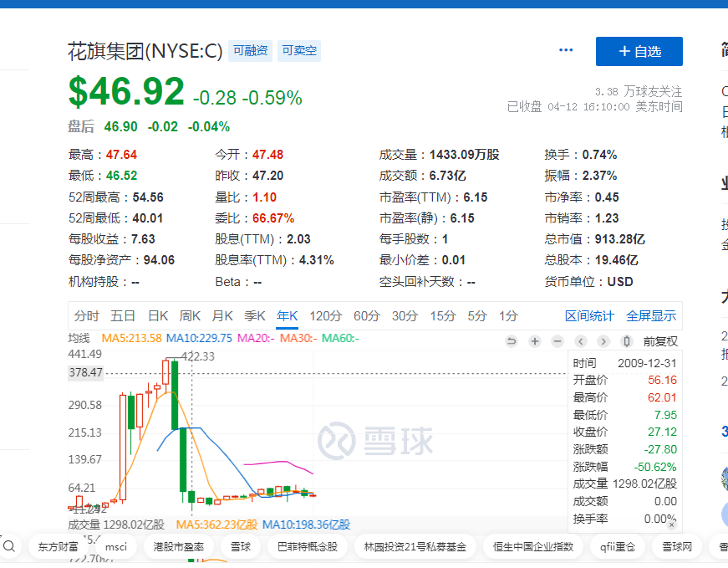This screenshot has height=568, width=728.
Task: Click the search magnifier icon
Action: pyautogui.click(x=9, y=546)
